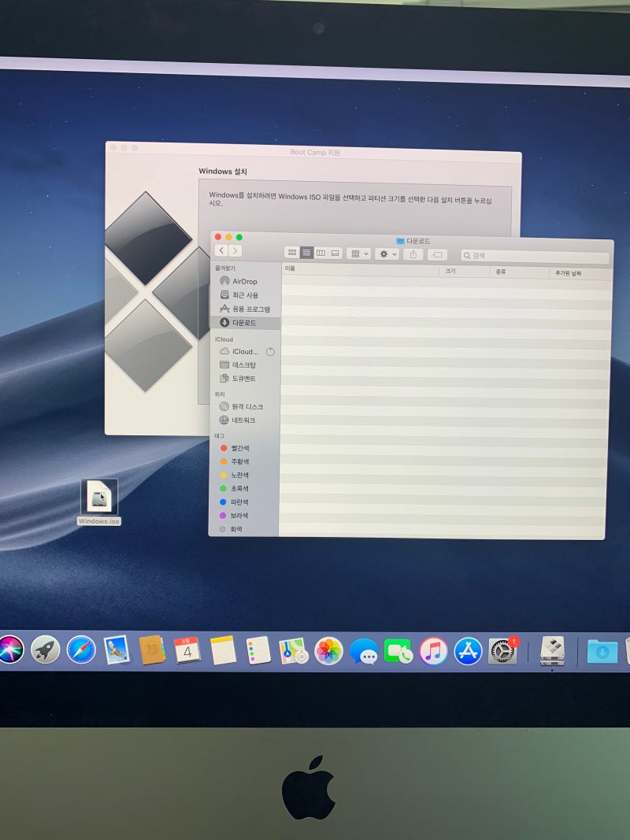Click the Edit Tags icon in the toolbar
630x840 pixels.
[439, 253]
